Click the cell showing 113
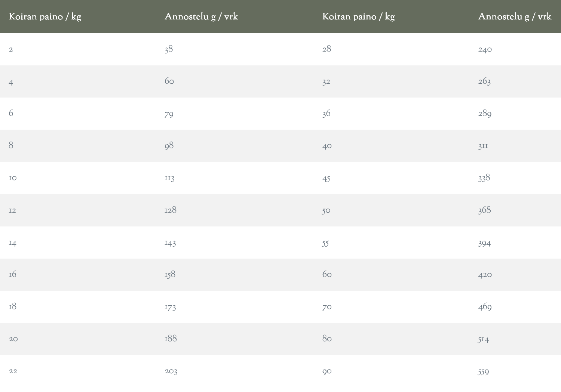Screen dimensions: 561x392 click(169, 178)
